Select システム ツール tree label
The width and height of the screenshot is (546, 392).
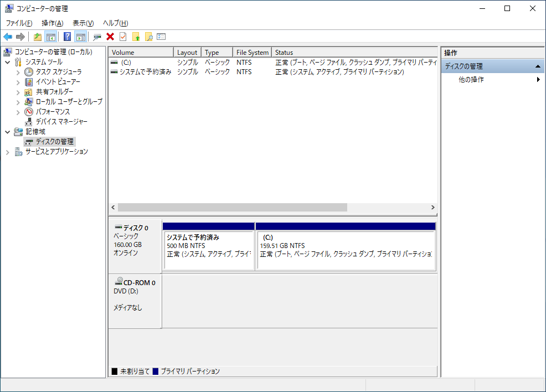44,62
